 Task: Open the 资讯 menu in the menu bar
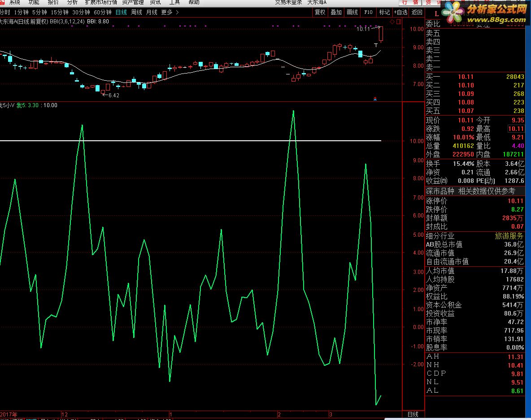click(x=156, y=3)
